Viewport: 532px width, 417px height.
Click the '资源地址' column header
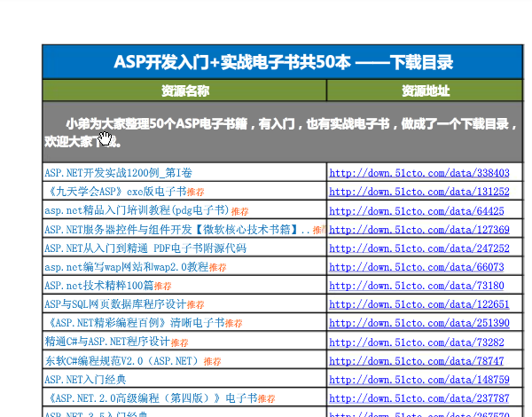pos(426,90)
